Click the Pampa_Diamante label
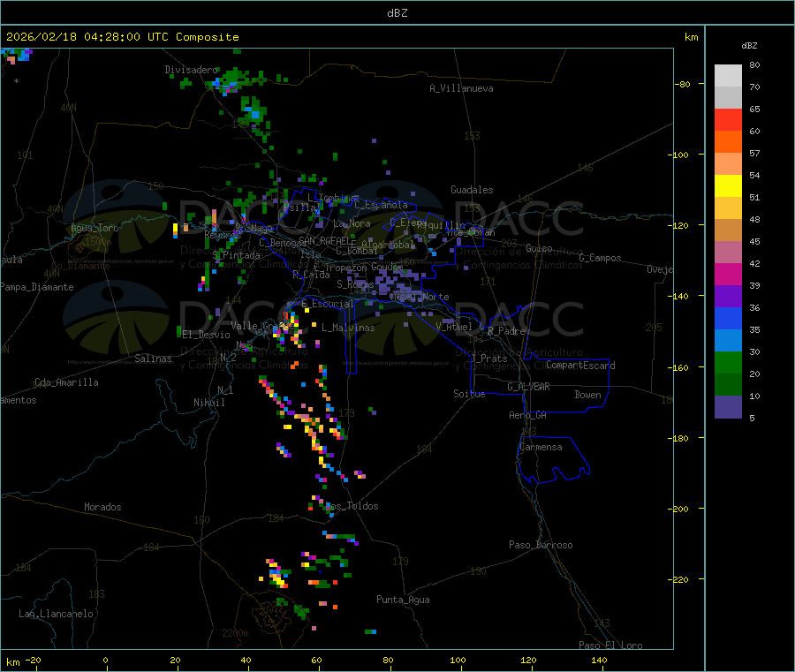795x672 pixels. click(x=37, y=287)
